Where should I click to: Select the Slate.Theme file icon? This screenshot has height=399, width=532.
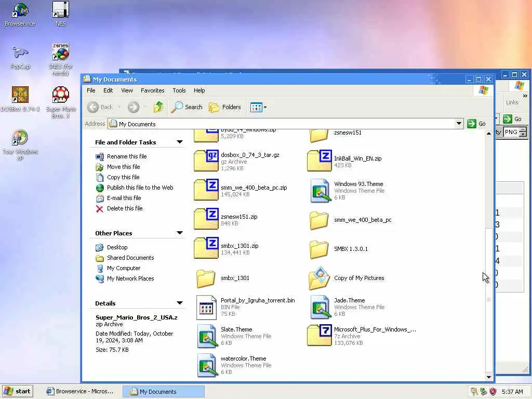[207, 336]
